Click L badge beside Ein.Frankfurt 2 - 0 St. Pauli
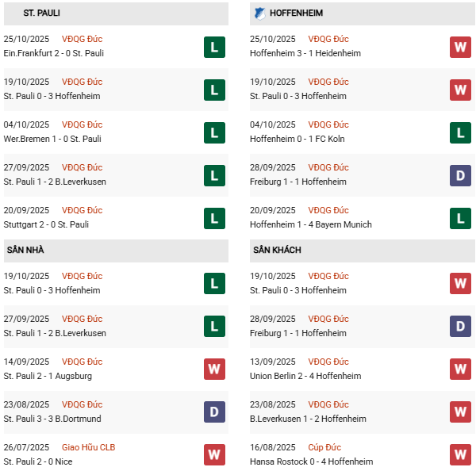 pos(214,47)
